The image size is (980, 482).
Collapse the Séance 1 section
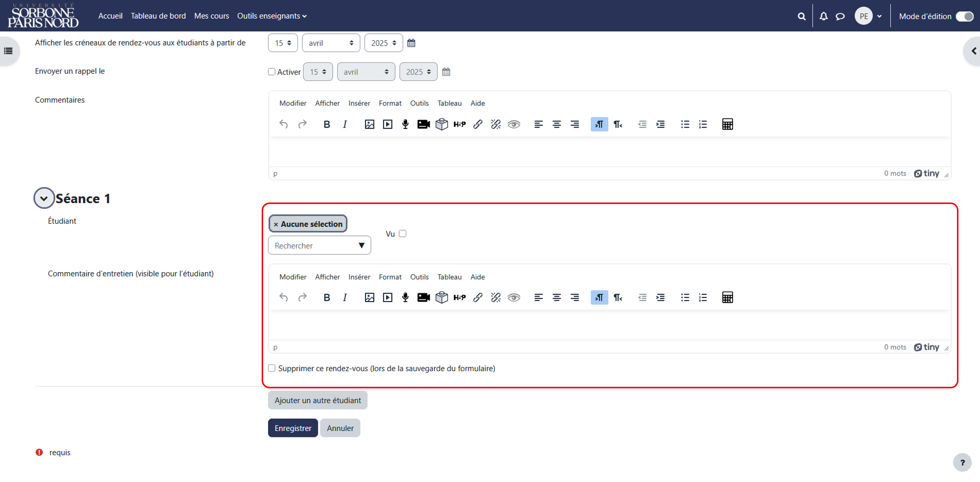pos(44,198)
